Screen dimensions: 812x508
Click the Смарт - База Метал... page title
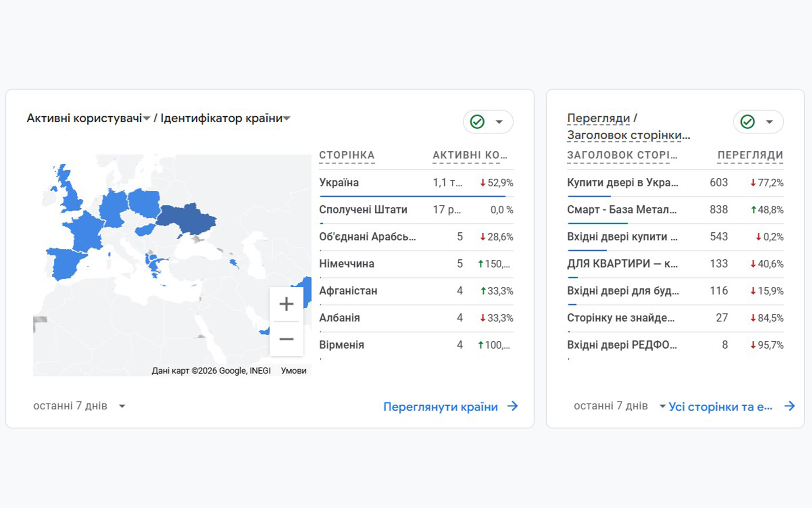622,210
